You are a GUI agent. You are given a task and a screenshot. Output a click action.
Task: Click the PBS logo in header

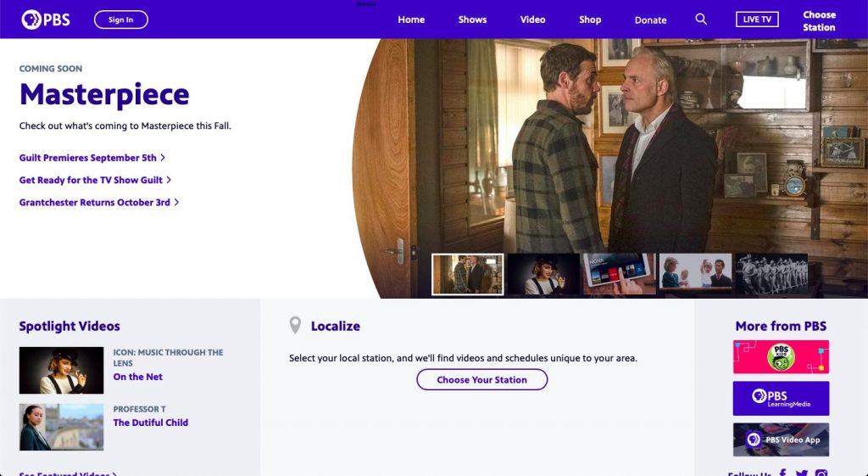46,20
